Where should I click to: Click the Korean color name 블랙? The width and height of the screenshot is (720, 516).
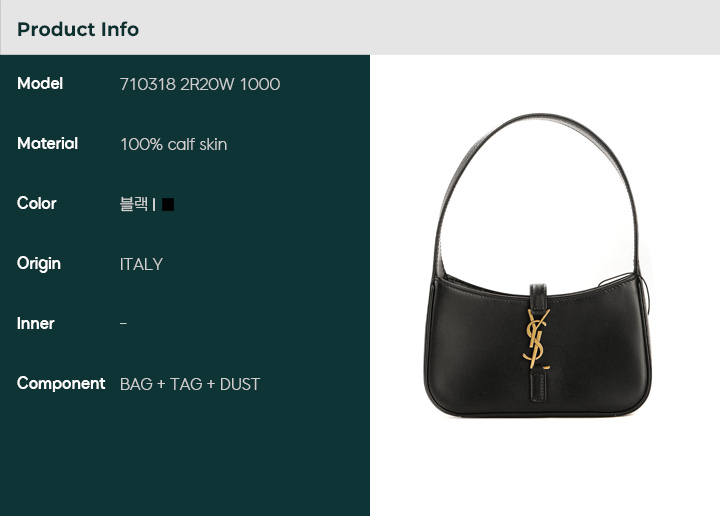click(134, 203)
